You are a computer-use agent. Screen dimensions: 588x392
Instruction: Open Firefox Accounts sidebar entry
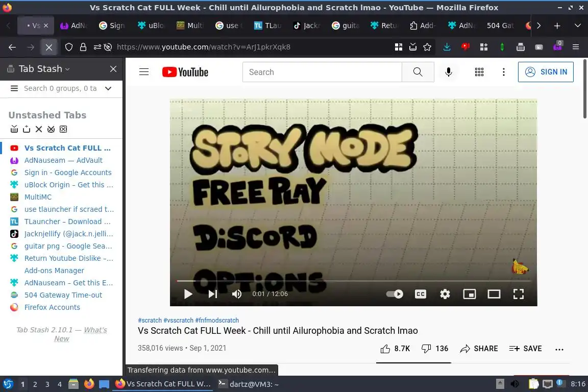click(x=52, y=307)
